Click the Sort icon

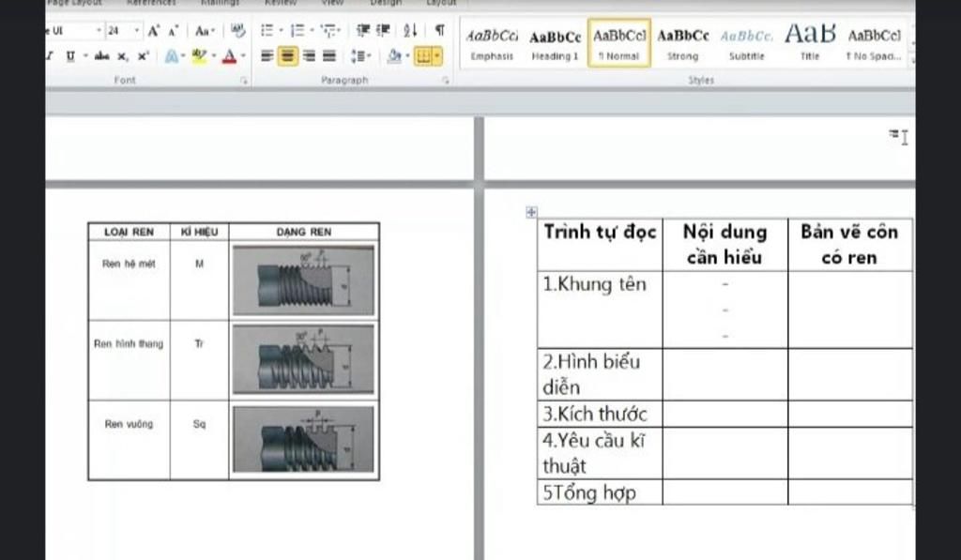[411, 31]
